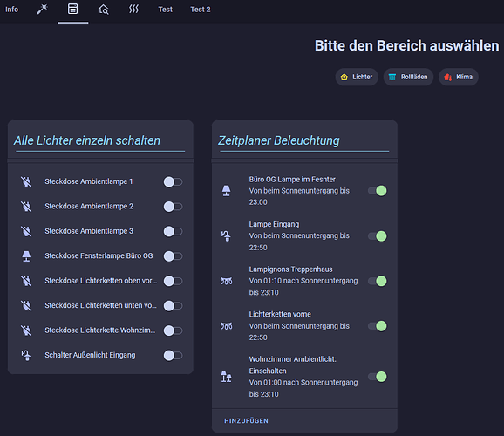The image size is (504, 436).
Task: Click the Lampe Eingang schedule icon
Action: (227, 236)
